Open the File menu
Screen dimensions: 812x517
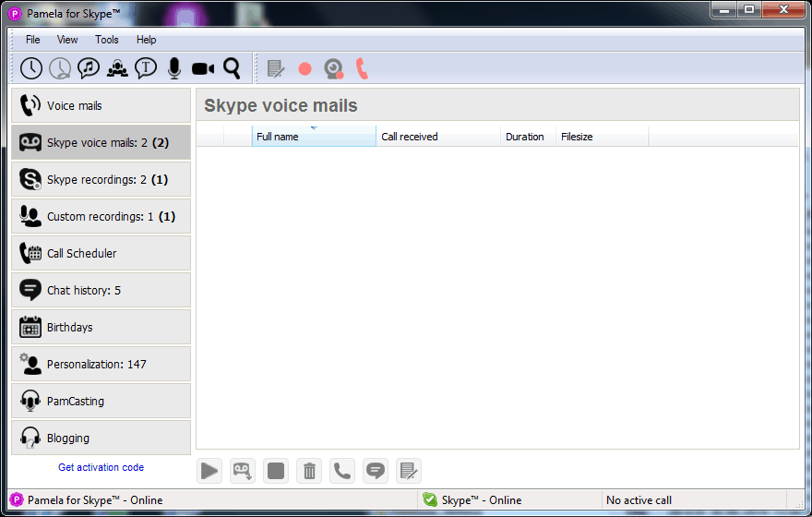coord(33,40)
